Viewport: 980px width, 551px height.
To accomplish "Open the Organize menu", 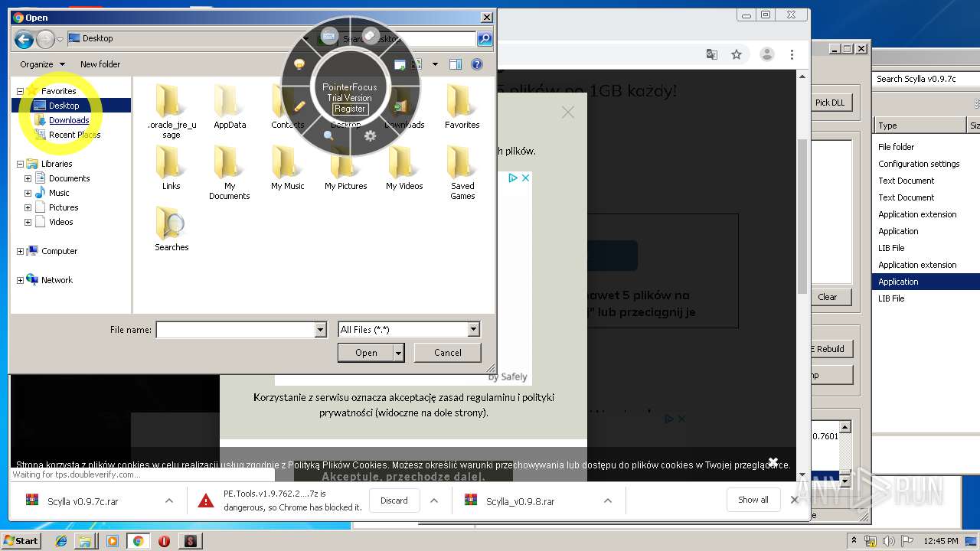I will (43, 64).
